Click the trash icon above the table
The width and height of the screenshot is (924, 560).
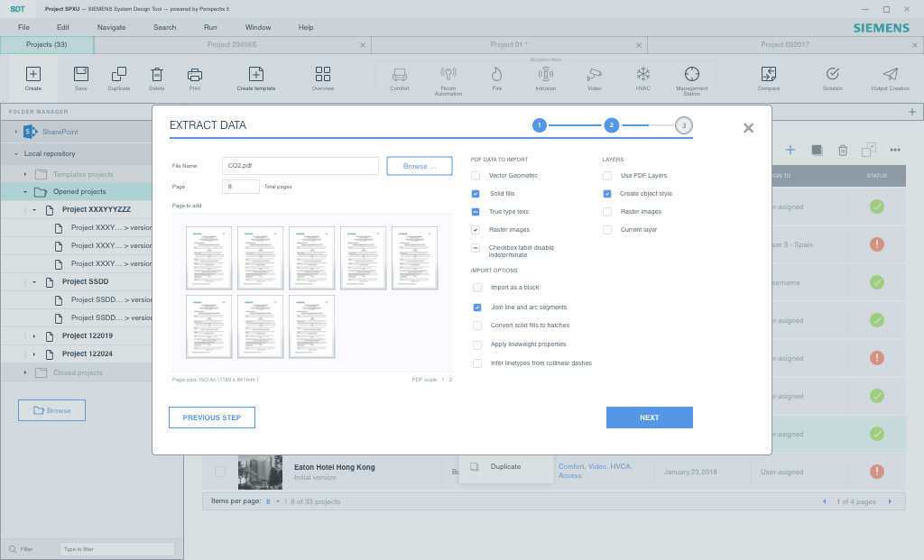(x=843, y=151)
